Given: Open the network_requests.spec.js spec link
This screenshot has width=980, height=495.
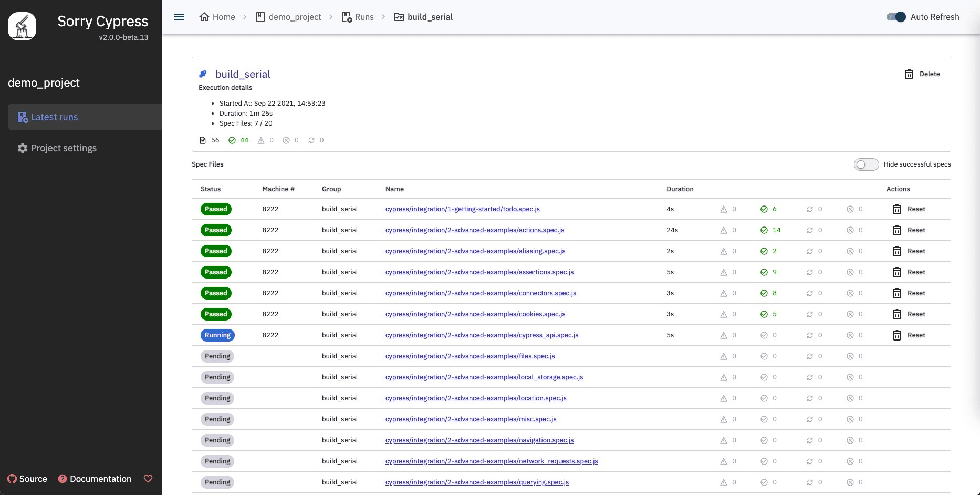Looking at the screenshot, I should (492, 461).
